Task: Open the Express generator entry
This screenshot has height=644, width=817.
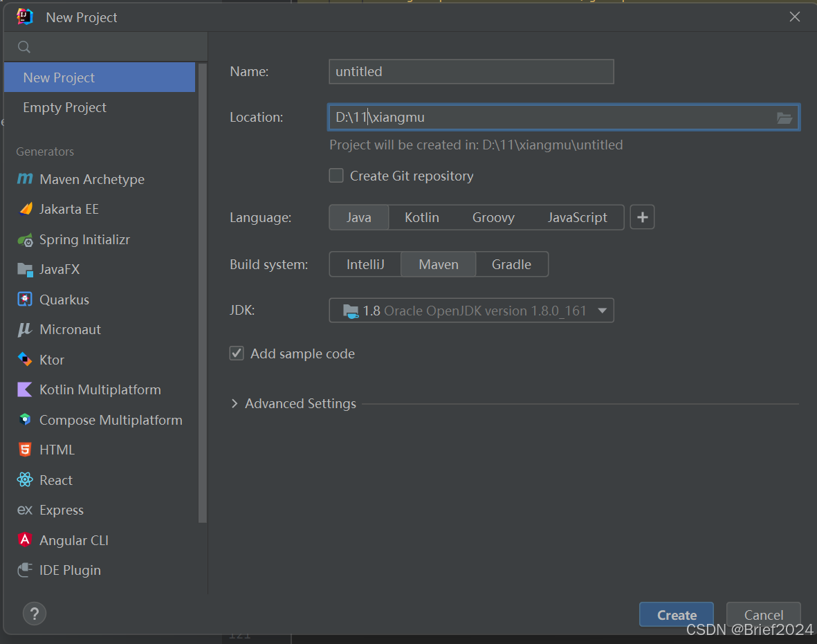Action: coord(100,510)
